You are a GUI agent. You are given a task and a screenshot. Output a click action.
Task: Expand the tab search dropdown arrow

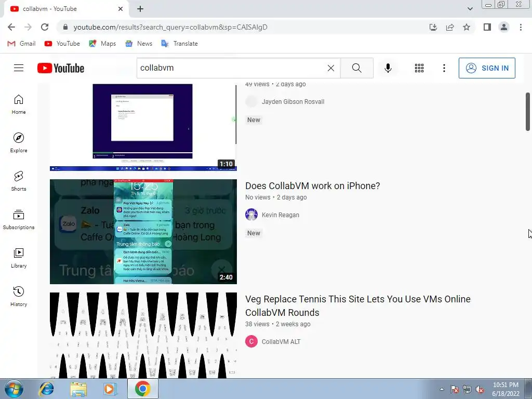(x=470, y=9)
